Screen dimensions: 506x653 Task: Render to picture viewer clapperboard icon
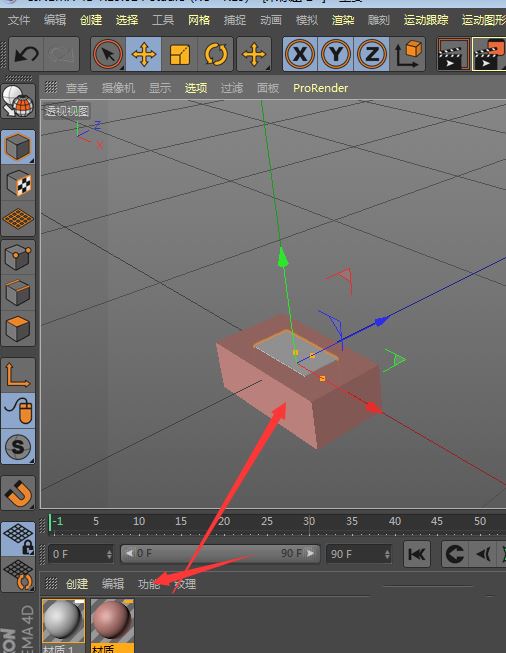[489, 54]
